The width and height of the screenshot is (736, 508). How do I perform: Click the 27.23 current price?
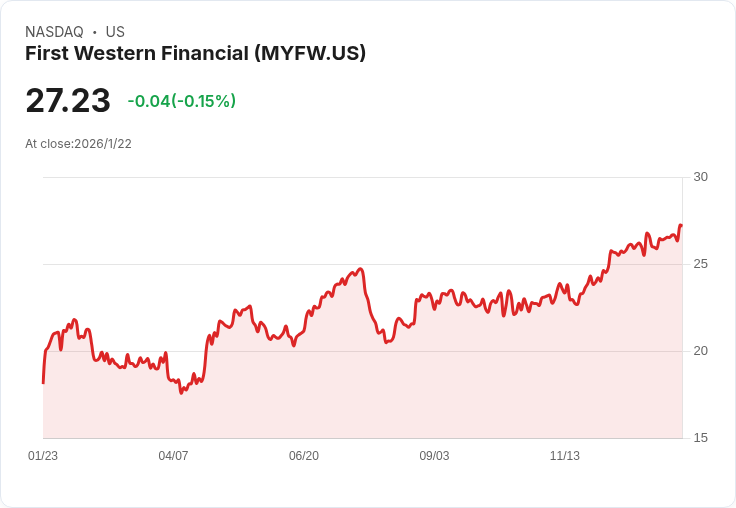[68, 100]
